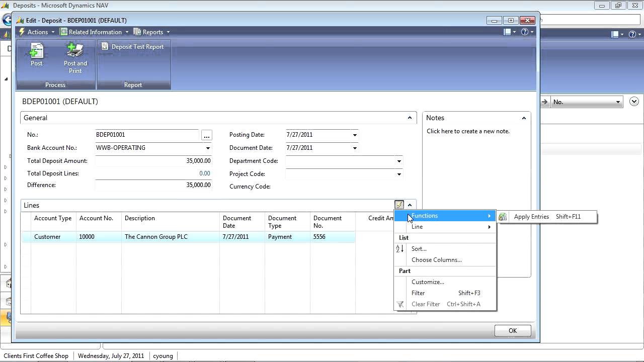Click the arrow go button in the background window
The width and height of the screenshot is (644, 362).
544,102
